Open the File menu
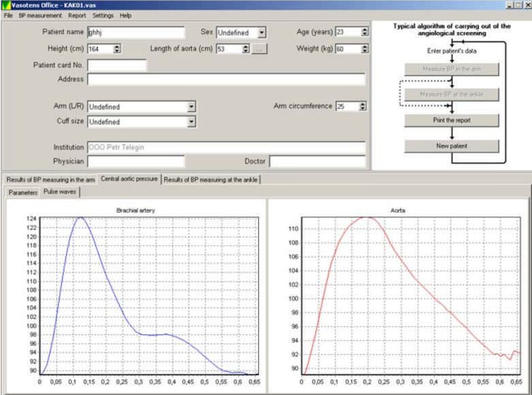This screenshot has width=532, height=395. 8,15
